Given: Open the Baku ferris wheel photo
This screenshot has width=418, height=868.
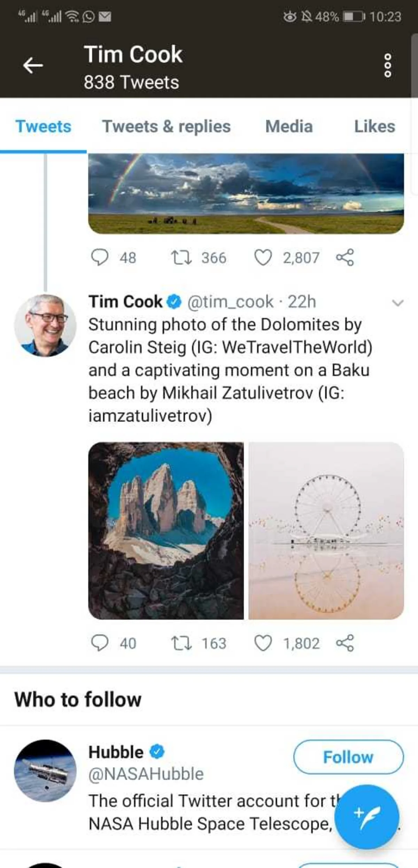Looking at the screenshot, I should click(x=326, y=531).
